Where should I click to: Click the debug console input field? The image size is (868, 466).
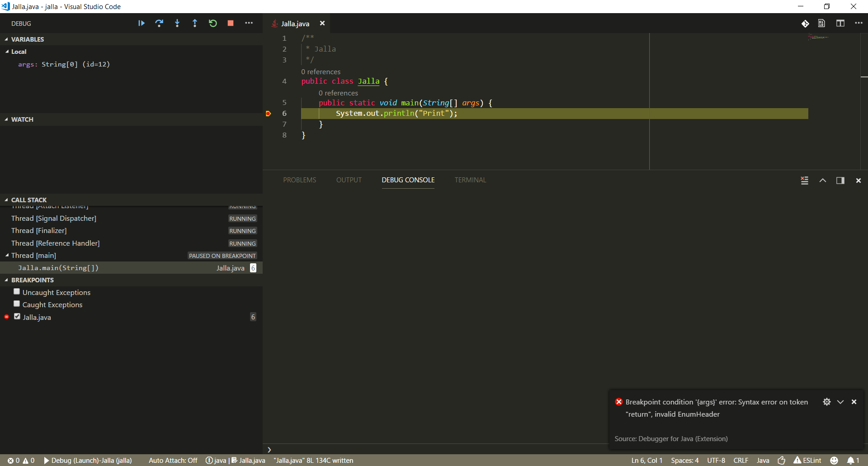click(436, 449)
